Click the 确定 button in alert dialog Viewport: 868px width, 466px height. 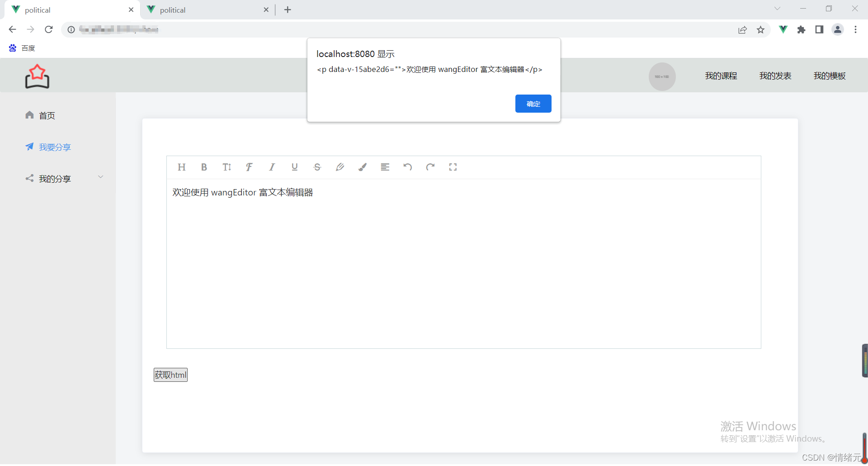(533, 104)
